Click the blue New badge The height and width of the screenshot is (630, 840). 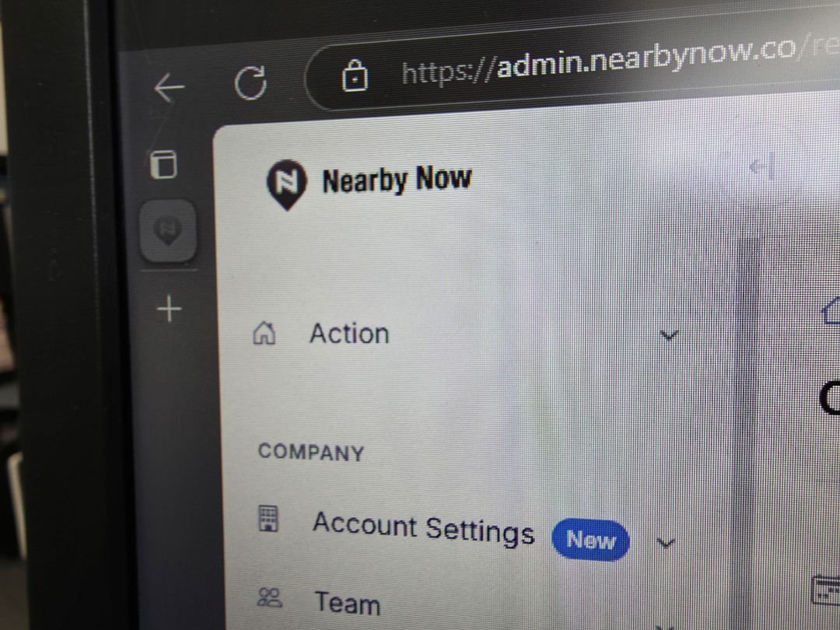point(590,540)
